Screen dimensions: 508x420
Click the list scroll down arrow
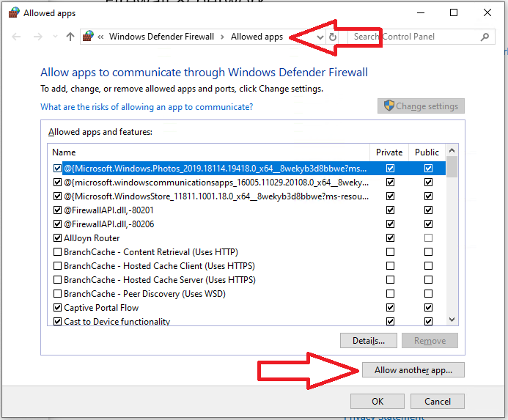[452, 320]
